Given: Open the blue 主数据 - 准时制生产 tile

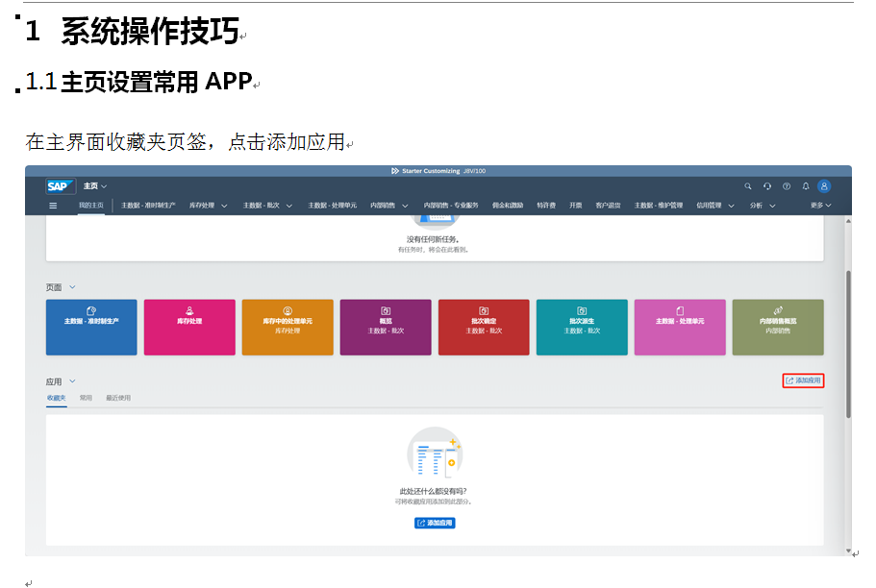Looking at the screenshot, I should point(91,327).
